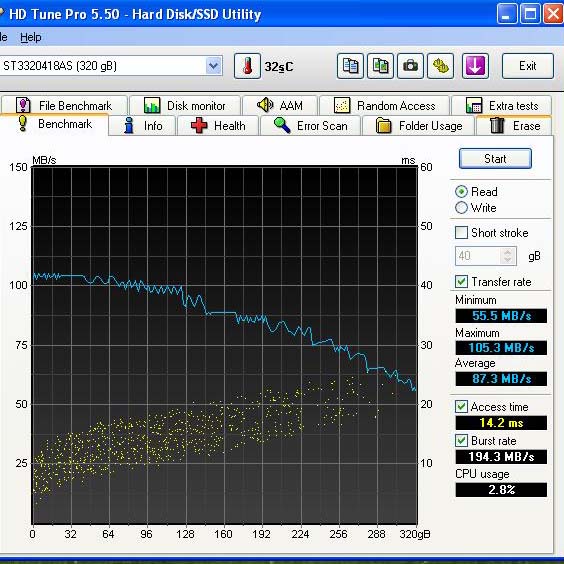The width and height of the screenshot is (564, 564).
Task: Open Error Scan magnifier tab
Action: pyautogui.click(x=311, y=126)
